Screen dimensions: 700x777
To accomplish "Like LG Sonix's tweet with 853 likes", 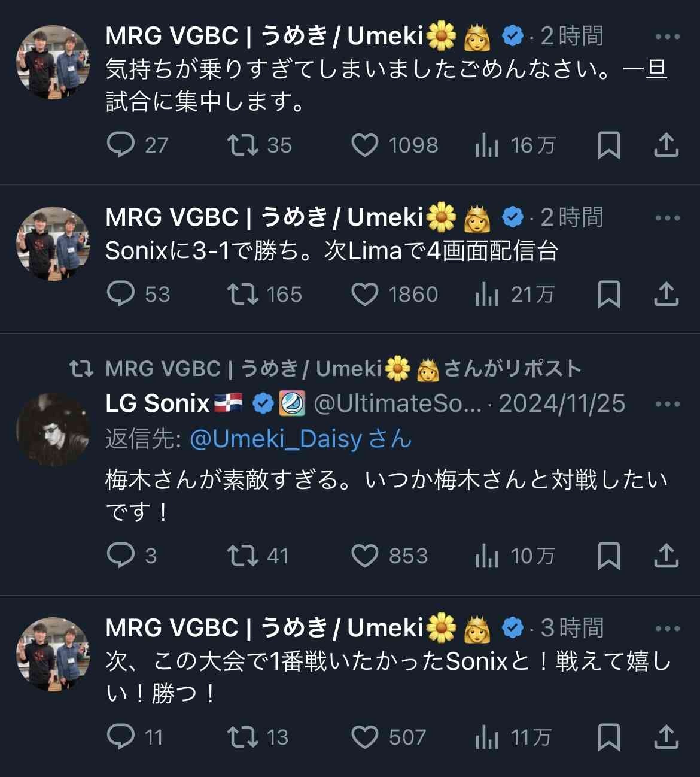I will 364,556.
